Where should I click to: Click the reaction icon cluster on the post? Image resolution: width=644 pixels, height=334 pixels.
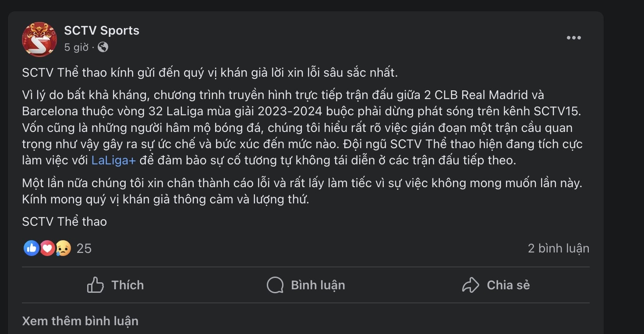[x=46, y=248]
